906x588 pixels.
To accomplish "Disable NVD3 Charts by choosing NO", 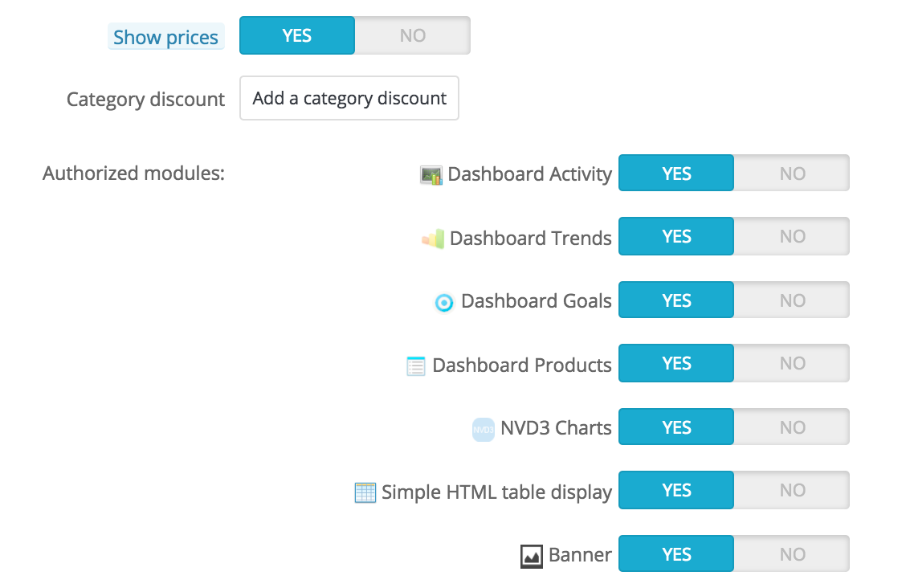I will 792,427.
